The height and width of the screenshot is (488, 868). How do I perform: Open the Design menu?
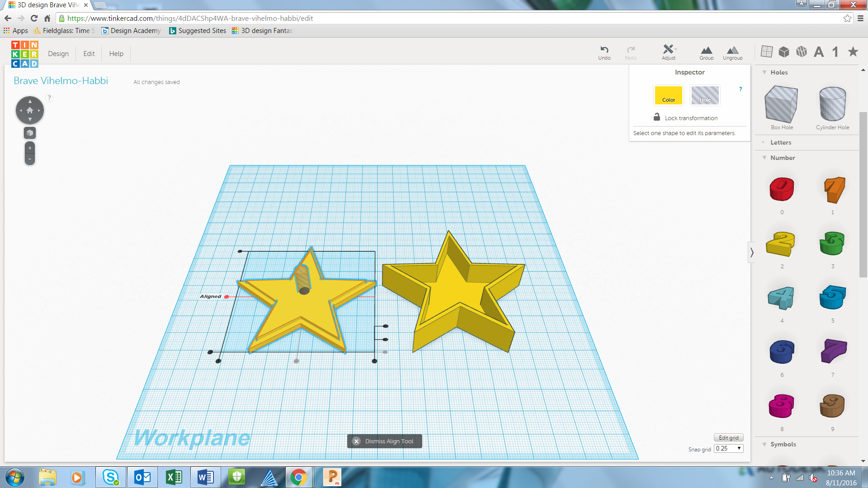[x=58, y=53]
